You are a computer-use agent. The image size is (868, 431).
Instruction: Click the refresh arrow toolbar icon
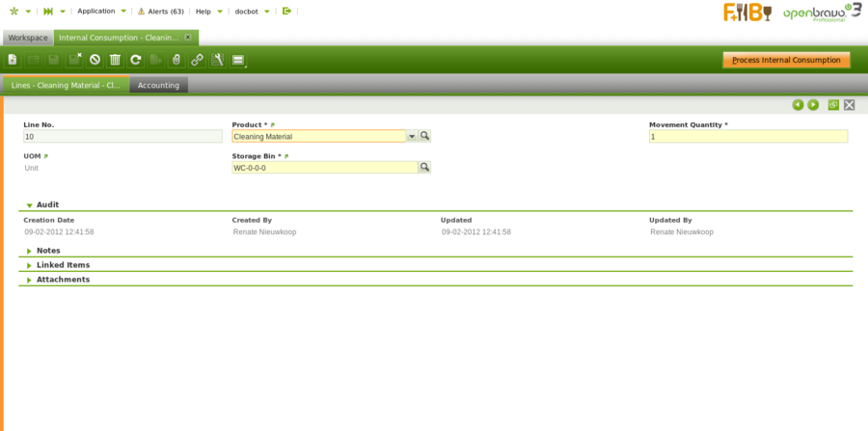[136, 60]
